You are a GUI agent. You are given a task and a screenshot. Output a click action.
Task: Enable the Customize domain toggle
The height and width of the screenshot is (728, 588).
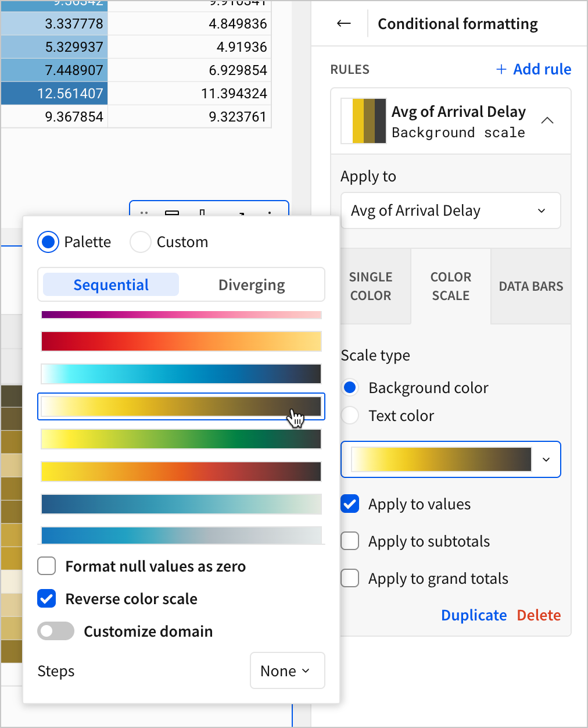(x=56, y=631)
